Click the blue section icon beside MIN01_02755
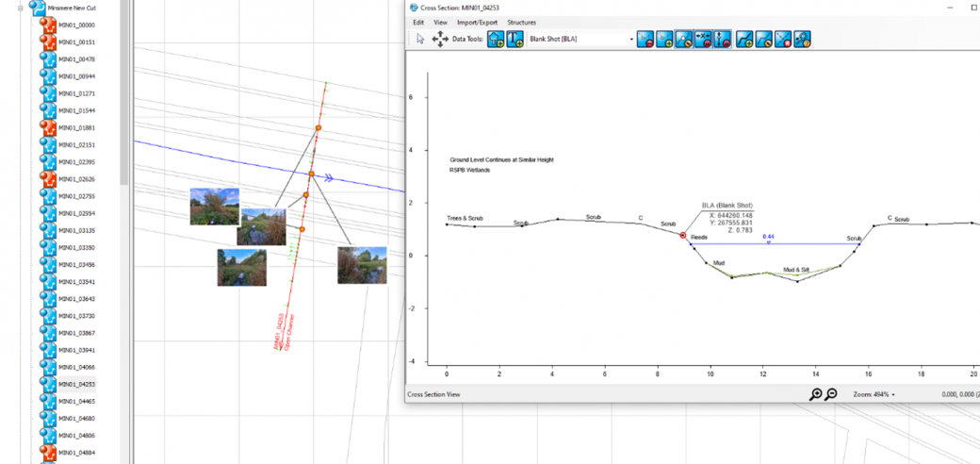The width and height of the screenshot is (980, 464). 48,196
